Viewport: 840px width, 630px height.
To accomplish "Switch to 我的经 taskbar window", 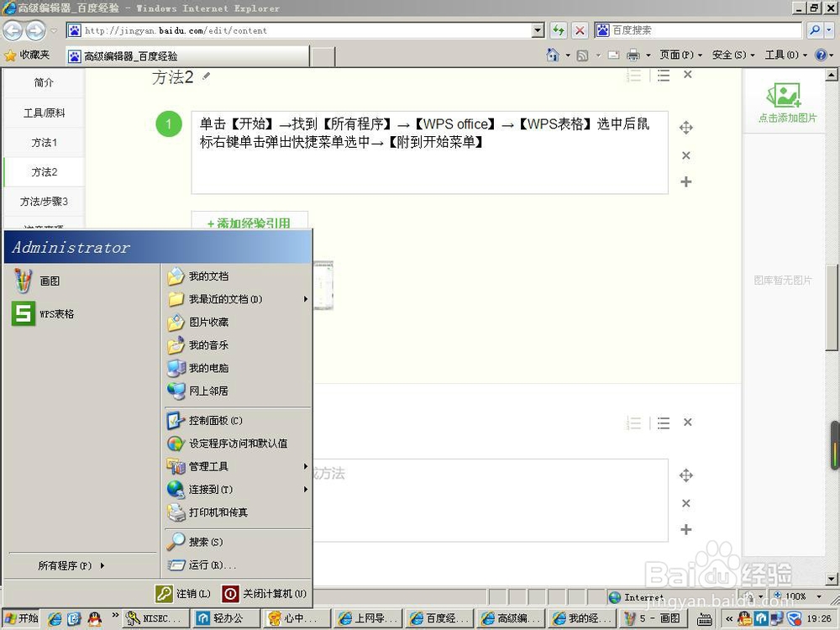I will click(x=582, y=619).
